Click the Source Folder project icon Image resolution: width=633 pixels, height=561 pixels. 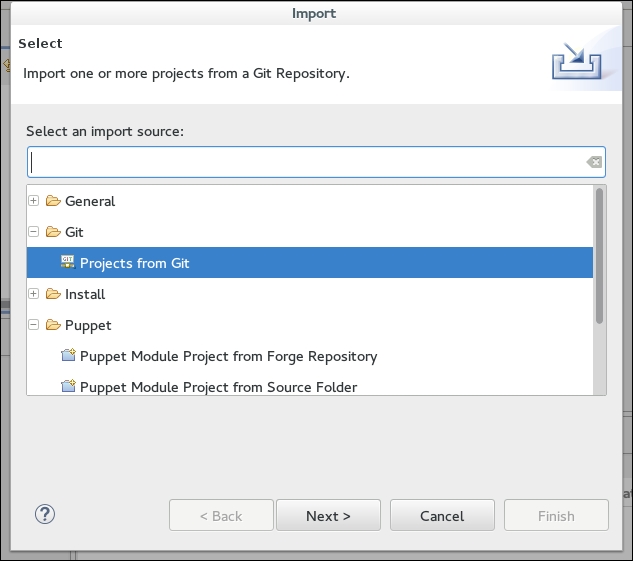click(x=68, y=387)
